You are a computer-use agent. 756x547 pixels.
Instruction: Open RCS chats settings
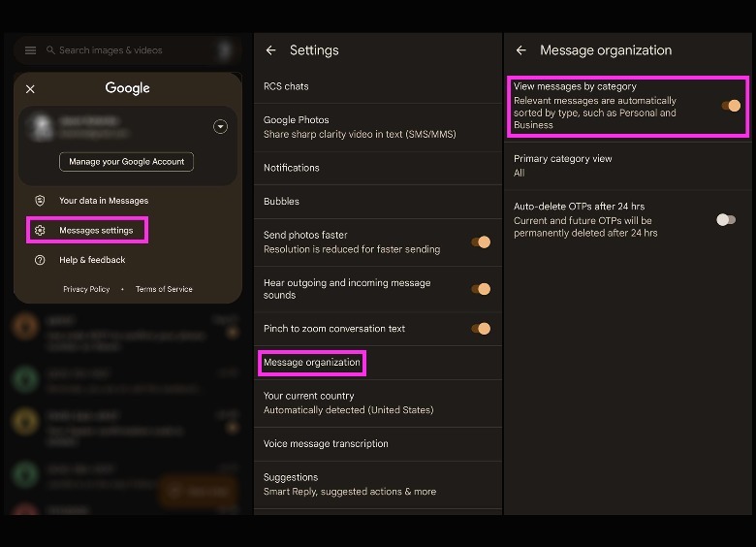pyautogui.click(x=378, y=86)
